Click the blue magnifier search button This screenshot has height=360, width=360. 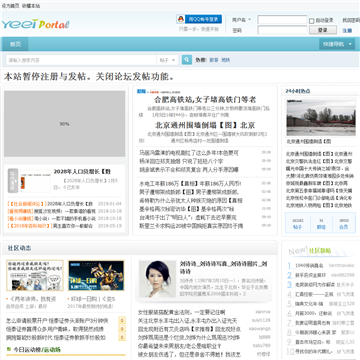coord(187,60)
